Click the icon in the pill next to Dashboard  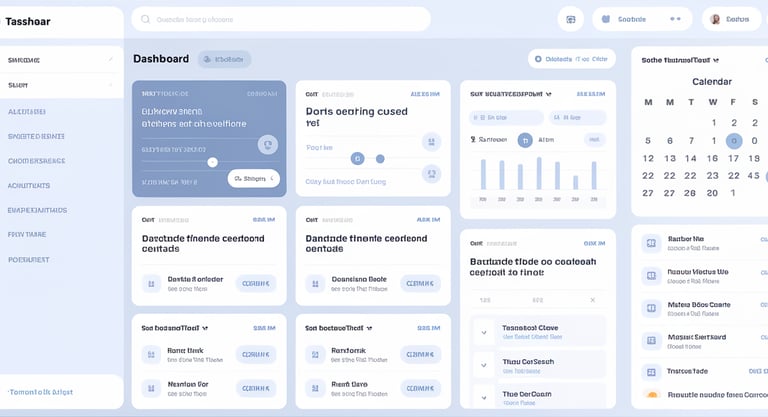click(207, 59)
